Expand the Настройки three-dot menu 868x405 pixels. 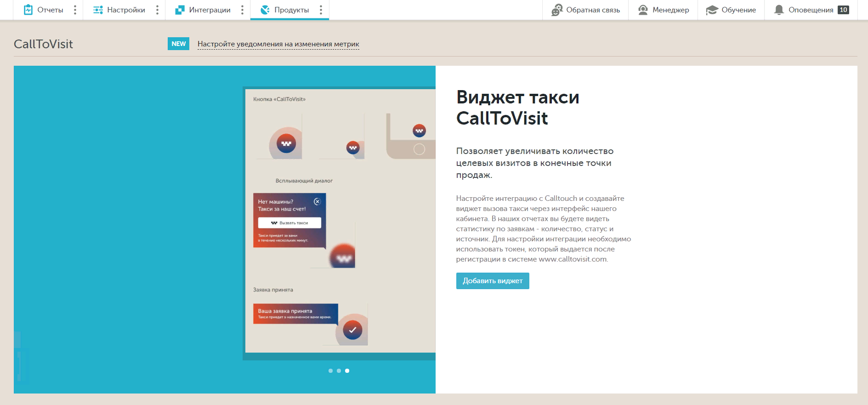pos(157,10)
